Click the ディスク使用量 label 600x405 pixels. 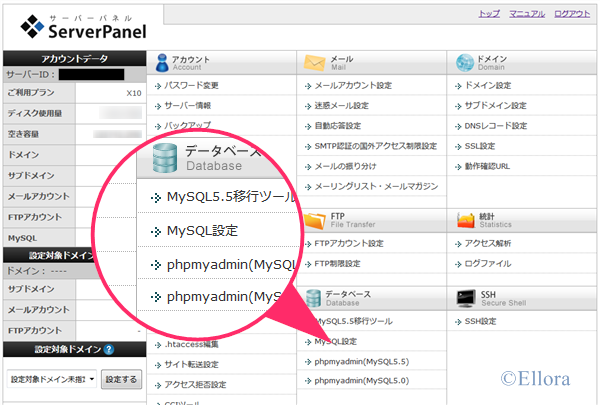35,113
